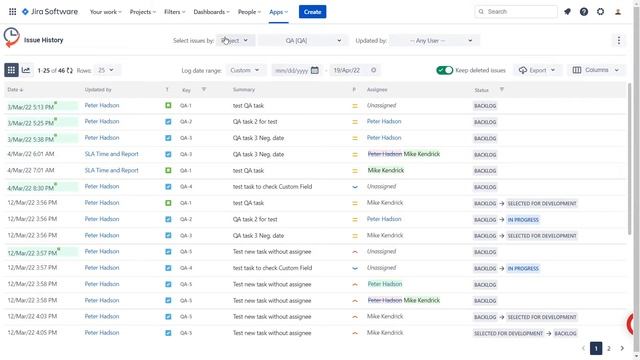Viewport: 640px width, 360px height.
Task: Open the Filters menu
Action: click(174, 12)
